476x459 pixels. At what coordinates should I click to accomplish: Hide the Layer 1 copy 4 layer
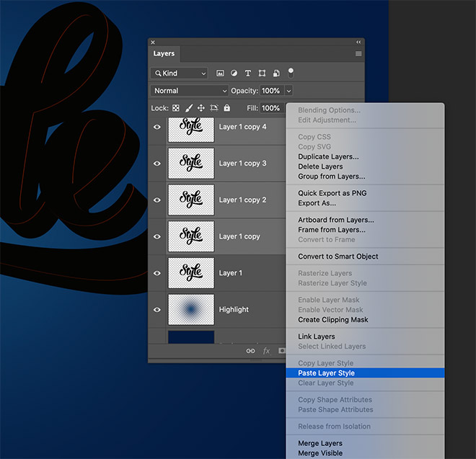point(157,127)
